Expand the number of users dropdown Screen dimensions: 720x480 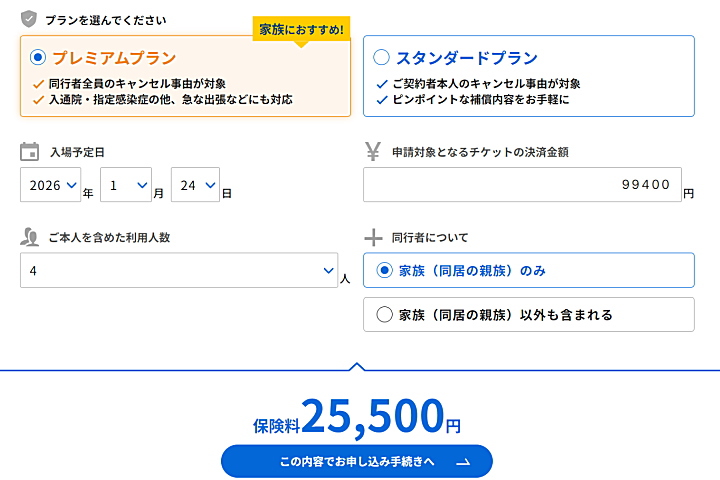tap(179, 271)
